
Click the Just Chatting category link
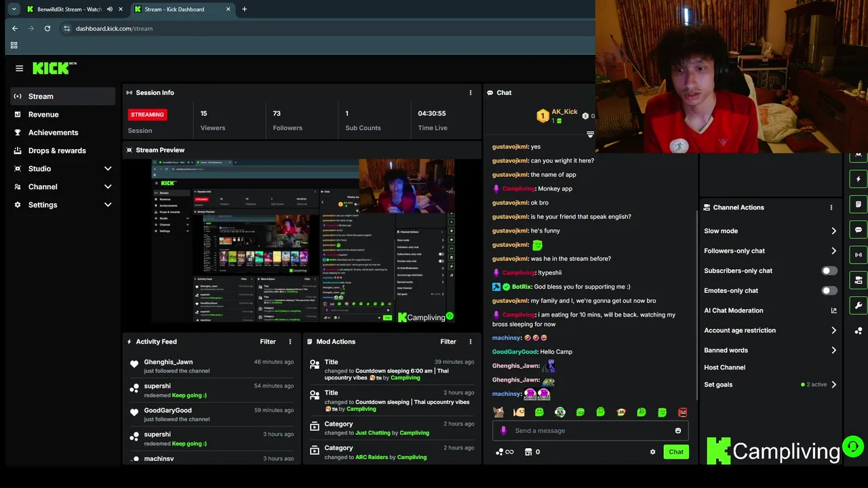pyautogui.click(x=372, y=433)
